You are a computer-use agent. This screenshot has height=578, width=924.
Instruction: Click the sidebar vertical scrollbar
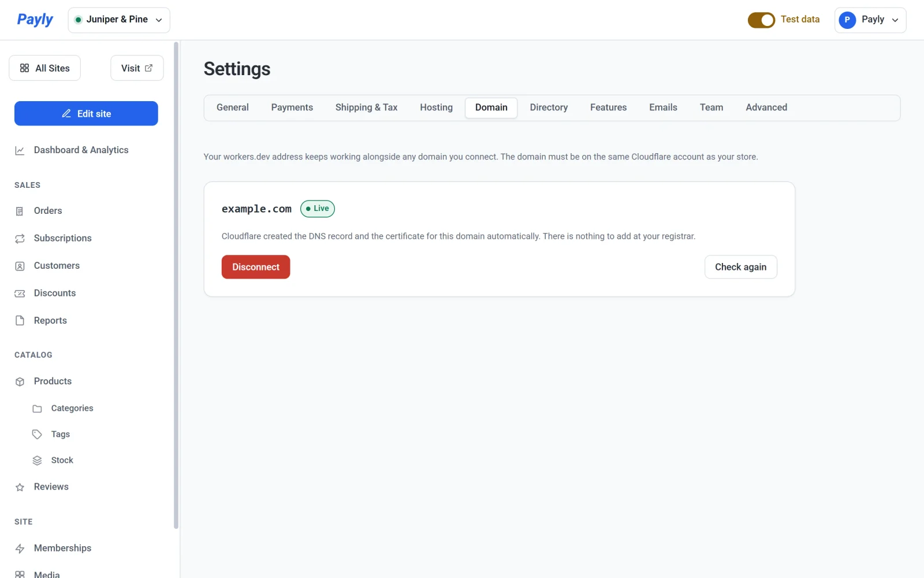(176, 285)
